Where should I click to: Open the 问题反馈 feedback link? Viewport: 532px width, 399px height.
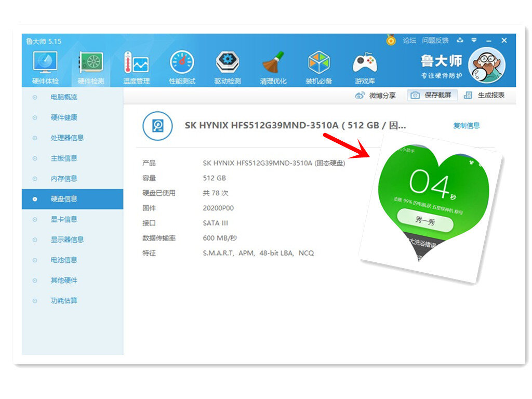(x=435, y=41)
